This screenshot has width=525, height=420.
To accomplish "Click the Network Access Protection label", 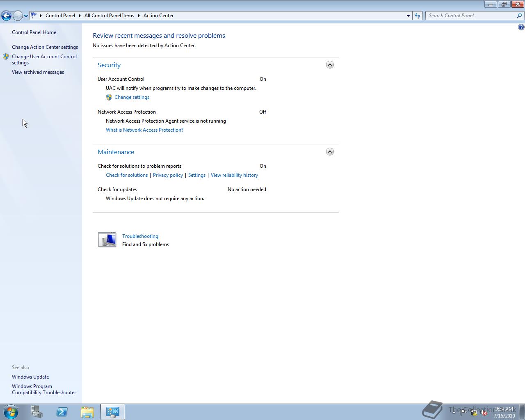I will [127, 112].
